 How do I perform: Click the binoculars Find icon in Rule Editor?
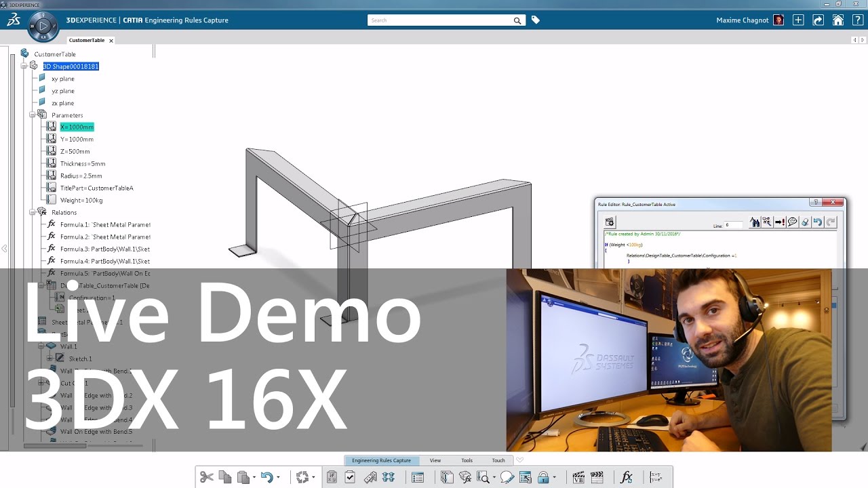[x=754, y=222]
